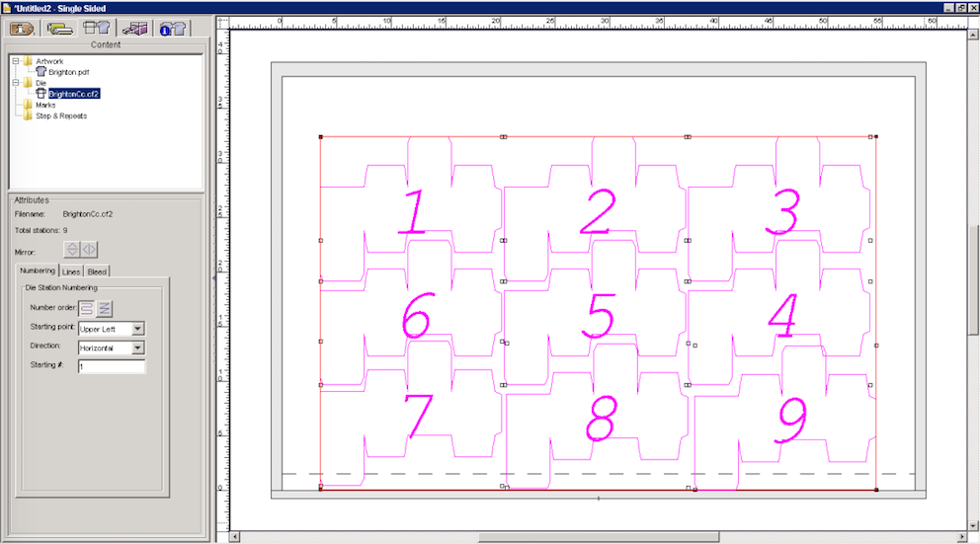Click the die icon beside BrightonCo.cf2

pos(41,94)
